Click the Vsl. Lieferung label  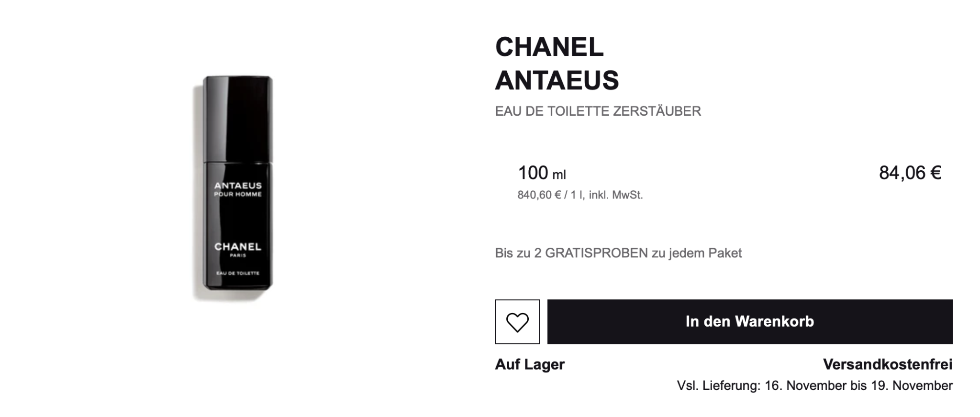[718, 385]
